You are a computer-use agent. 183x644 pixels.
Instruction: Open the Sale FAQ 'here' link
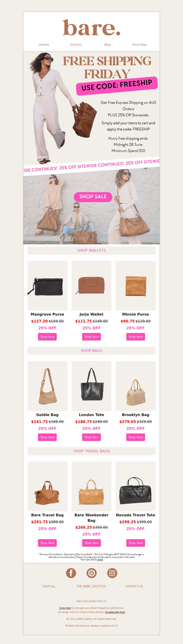click(100, 560)
